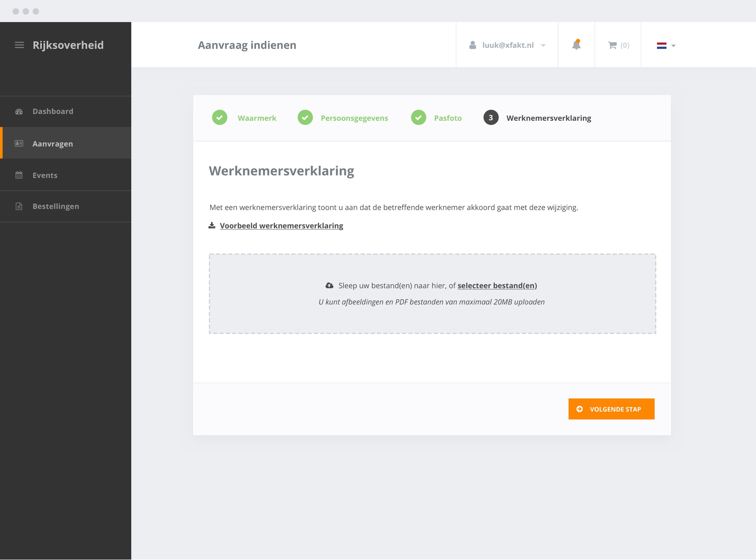
Task: Expand the cart item count display
Action: click(x=625, y=45)
